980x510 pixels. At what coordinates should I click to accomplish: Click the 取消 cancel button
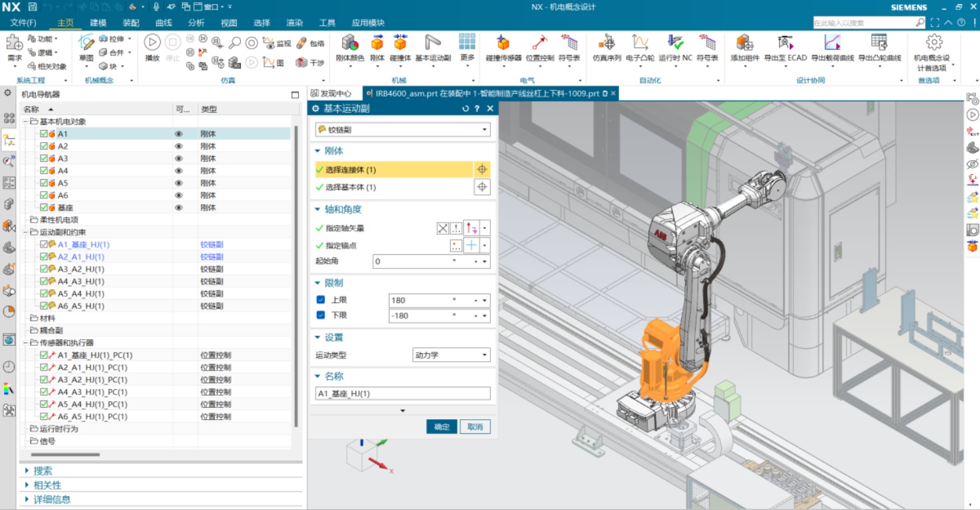tap(475, 427)
